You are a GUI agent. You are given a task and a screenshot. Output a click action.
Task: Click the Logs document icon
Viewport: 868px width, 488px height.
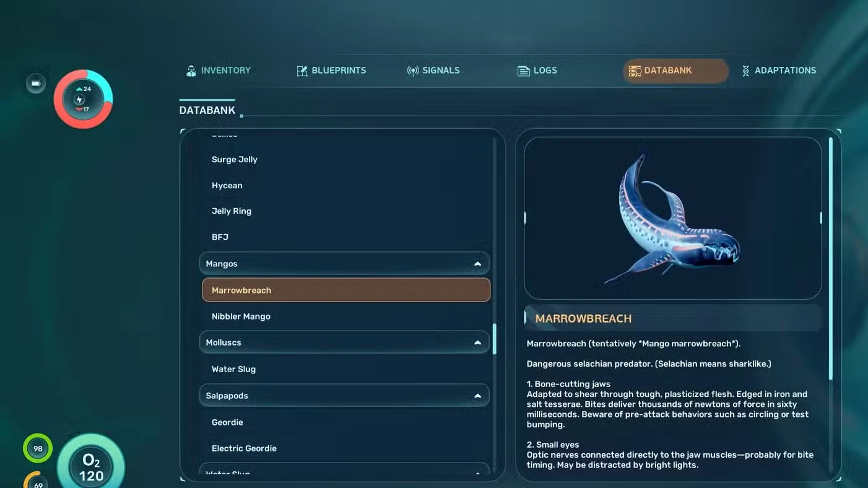[x=524, y=71]
